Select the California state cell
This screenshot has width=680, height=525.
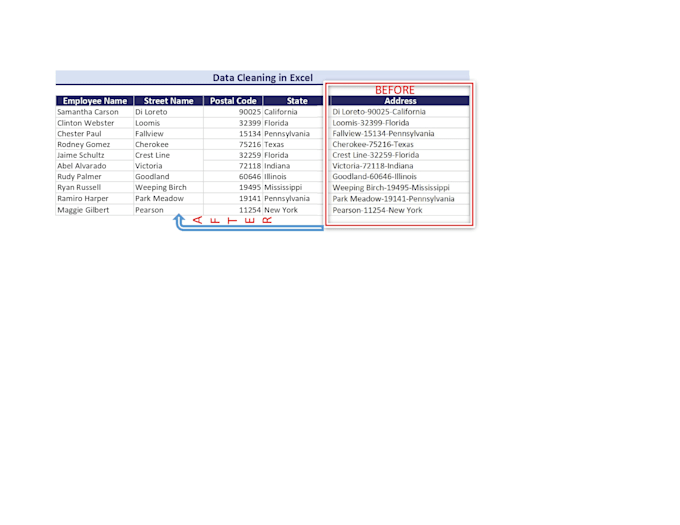click(293, 112)
